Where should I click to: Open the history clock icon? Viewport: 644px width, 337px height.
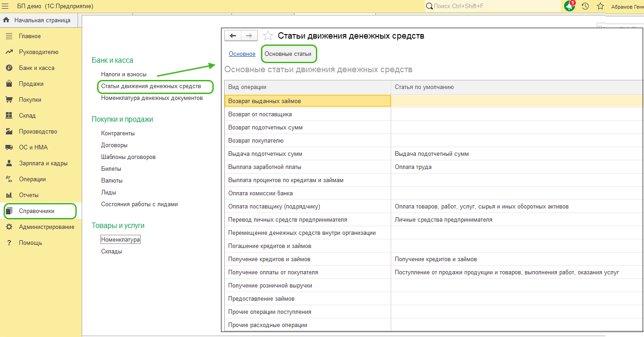tap(585, 6)
